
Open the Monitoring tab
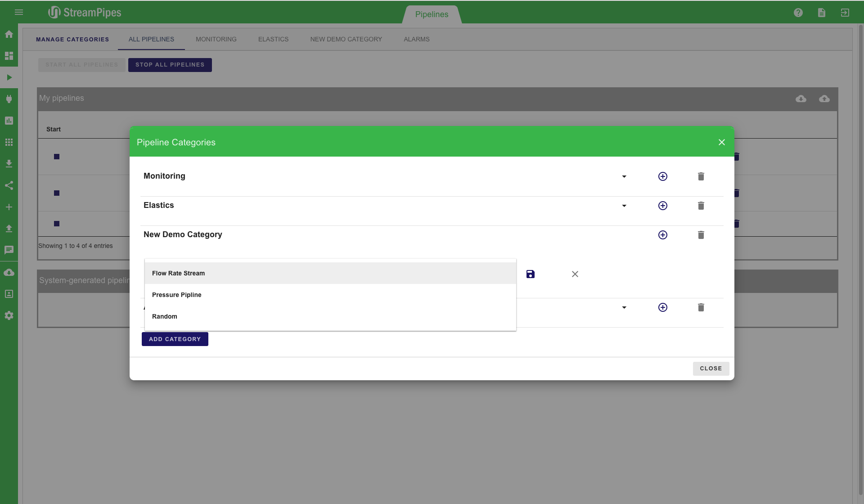coord(216,39)
